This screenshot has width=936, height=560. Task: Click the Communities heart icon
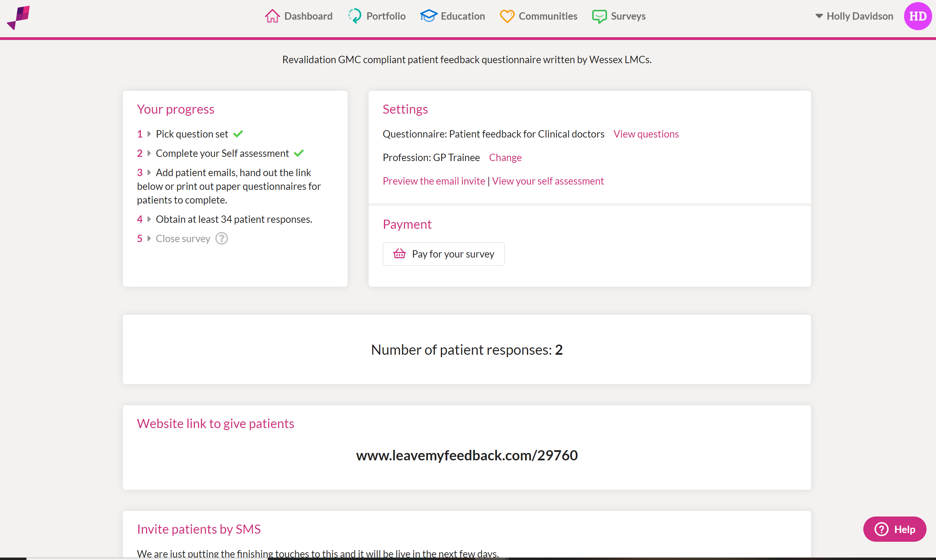click(x=507, y=16)
